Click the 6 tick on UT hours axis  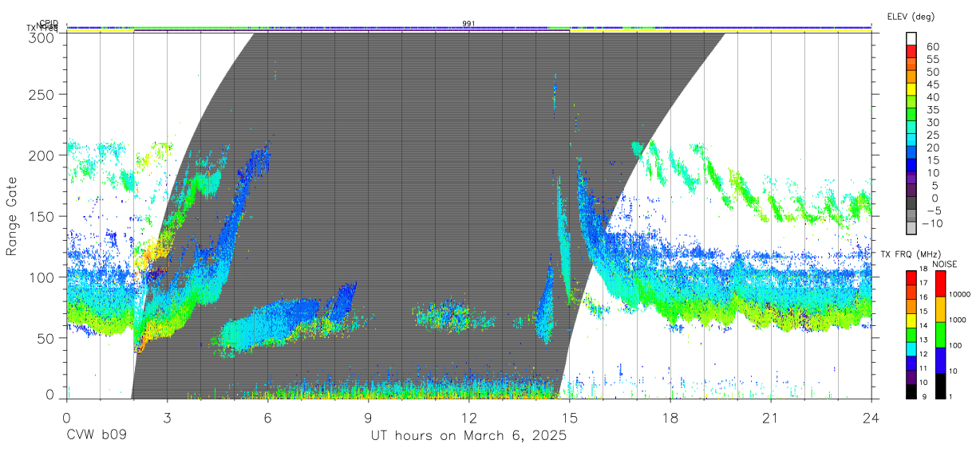[x=267, y=419]
